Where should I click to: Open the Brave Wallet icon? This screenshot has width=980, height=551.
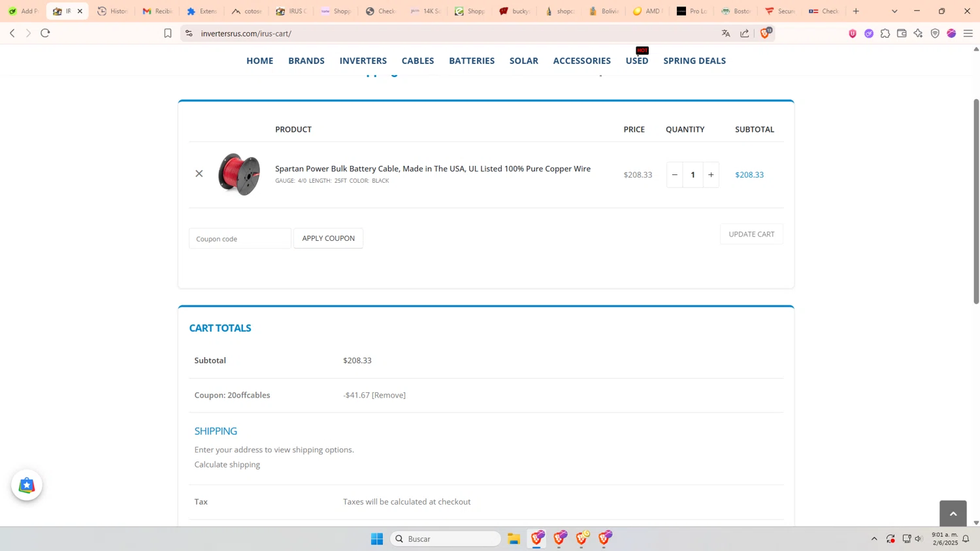902,33
